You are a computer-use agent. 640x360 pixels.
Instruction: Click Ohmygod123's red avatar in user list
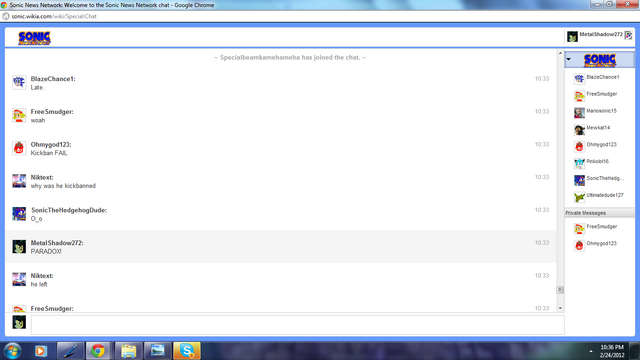point(579,147)
